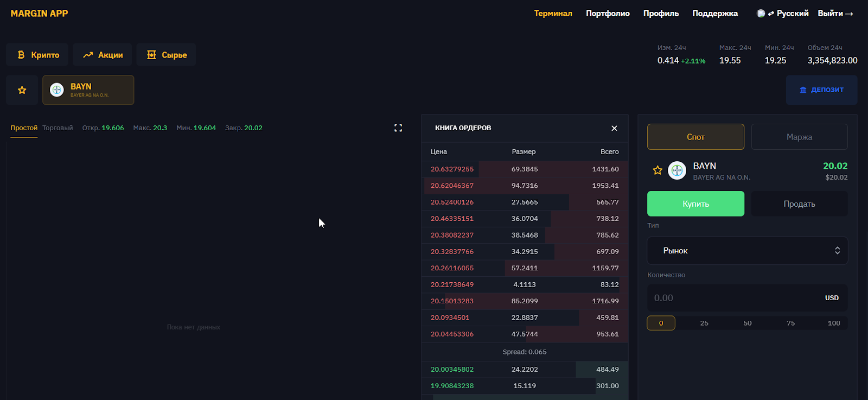Click the Spread: 0.065 label

tap(525, 352)
